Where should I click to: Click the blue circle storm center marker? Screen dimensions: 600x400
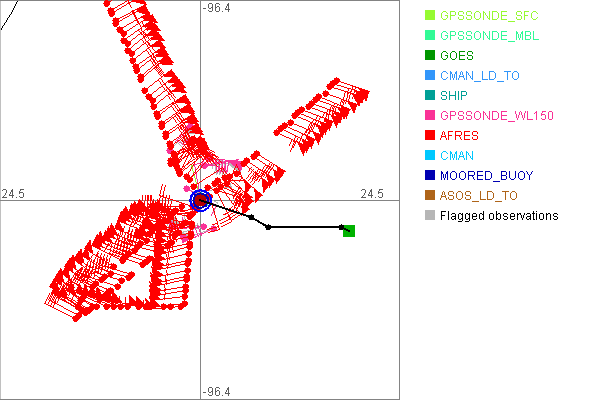(x=201, y=201)
